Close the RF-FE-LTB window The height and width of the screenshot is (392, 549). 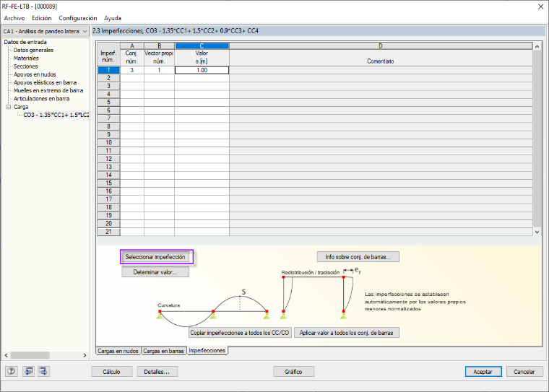540,6
